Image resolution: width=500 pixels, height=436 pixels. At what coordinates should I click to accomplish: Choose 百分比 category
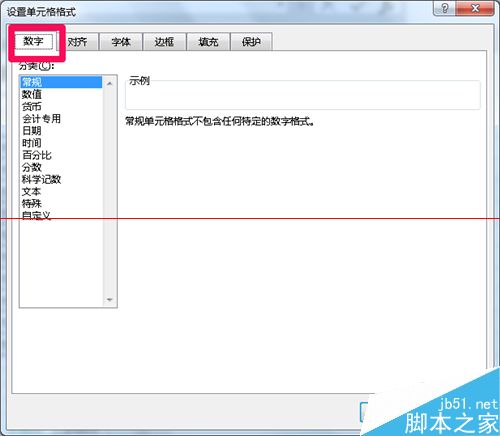click(x=61, y=155)
